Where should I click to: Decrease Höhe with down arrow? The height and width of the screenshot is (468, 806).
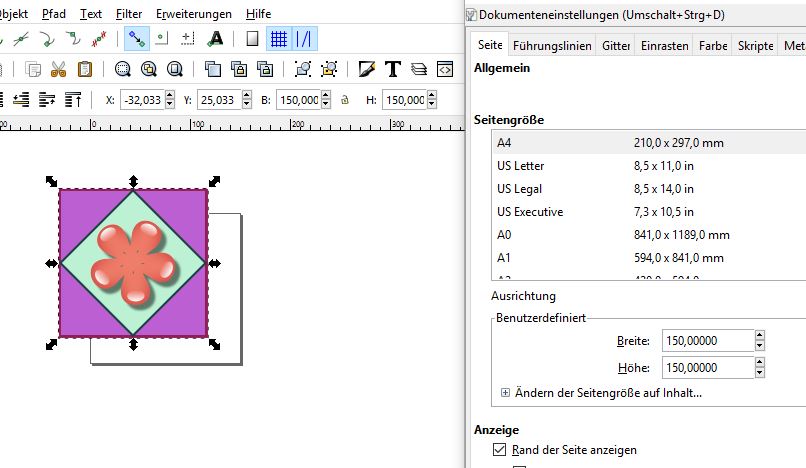[760, 373]
